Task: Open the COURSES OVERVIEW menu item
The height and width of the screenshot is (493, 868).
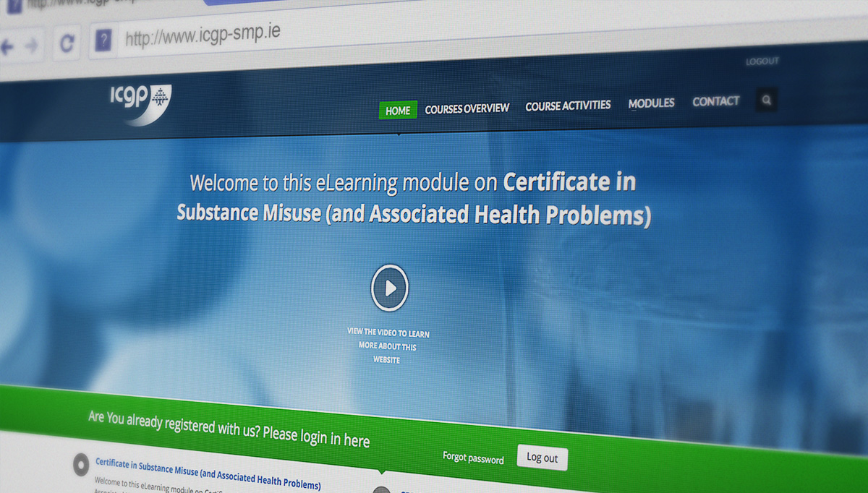Action: click(467, 108)
